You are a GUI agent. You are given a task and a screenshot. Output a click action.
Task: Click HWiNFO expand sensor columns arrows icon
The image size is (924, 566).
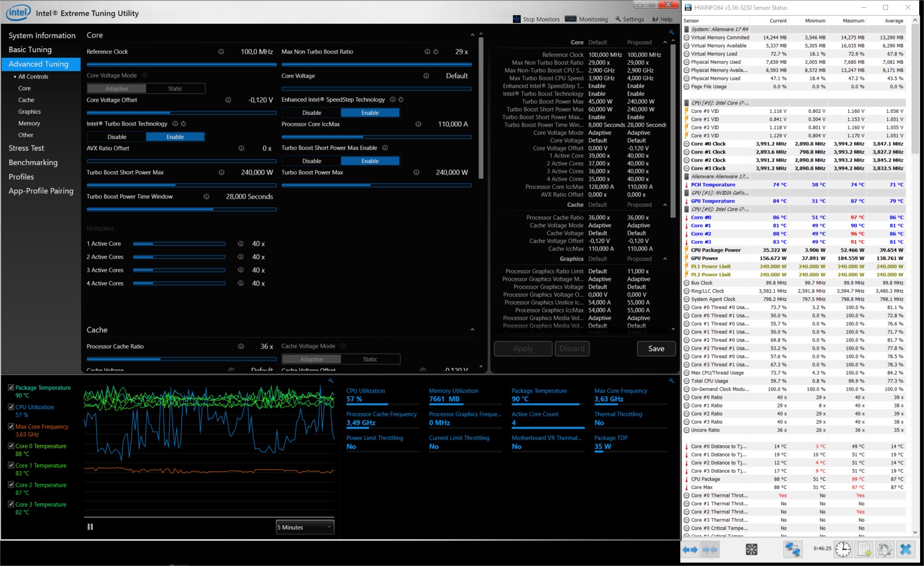(x=690, y=549)
